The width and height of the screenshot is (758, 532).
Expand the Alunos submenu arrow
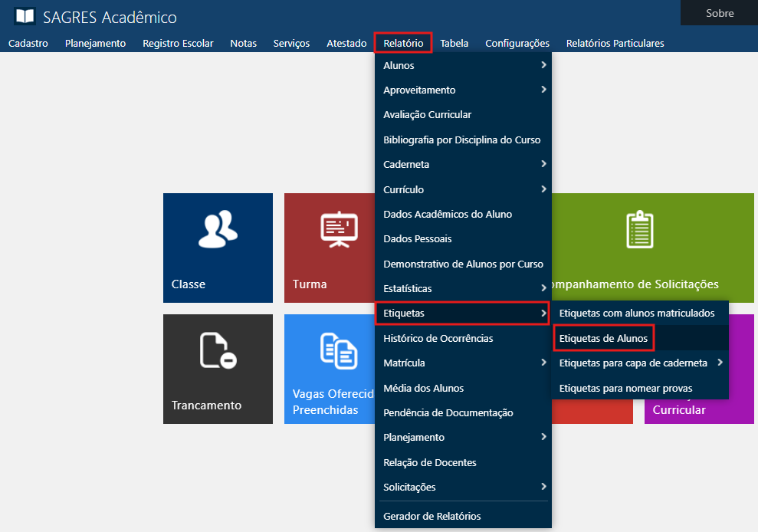(x=543, y=65)
